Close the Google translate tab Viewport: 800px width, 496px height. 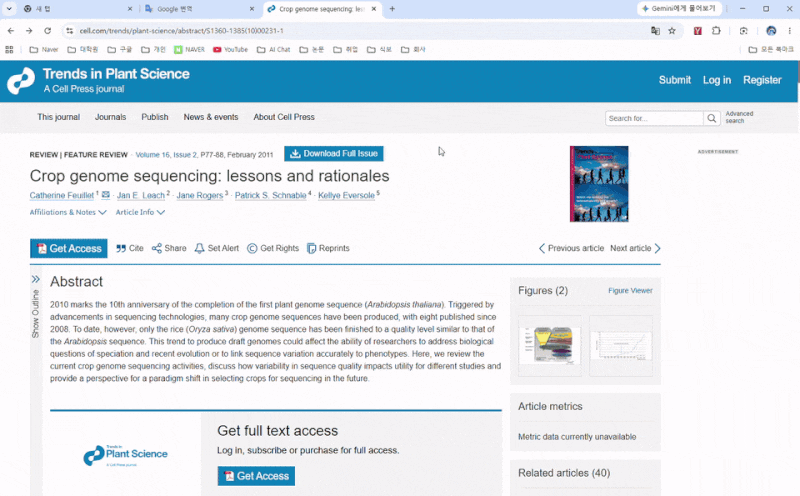point(252,9)
